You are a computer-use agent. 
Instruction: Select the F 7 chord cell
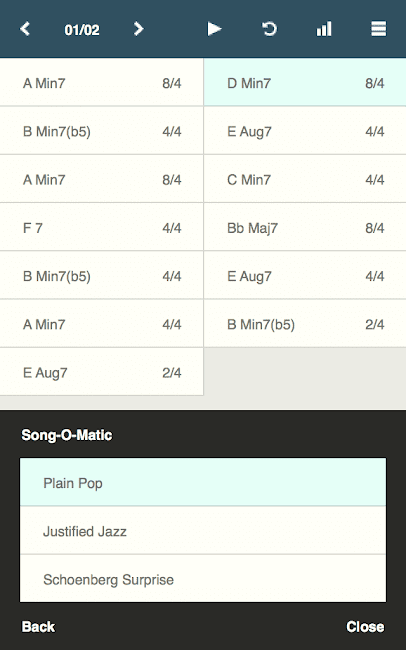pos(102,227)
